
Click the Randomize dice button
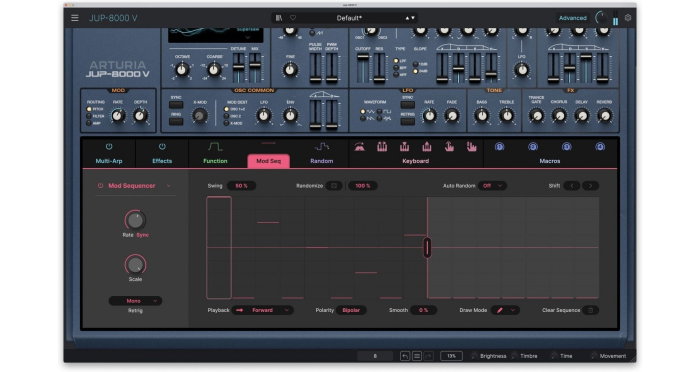coord(334,186)
